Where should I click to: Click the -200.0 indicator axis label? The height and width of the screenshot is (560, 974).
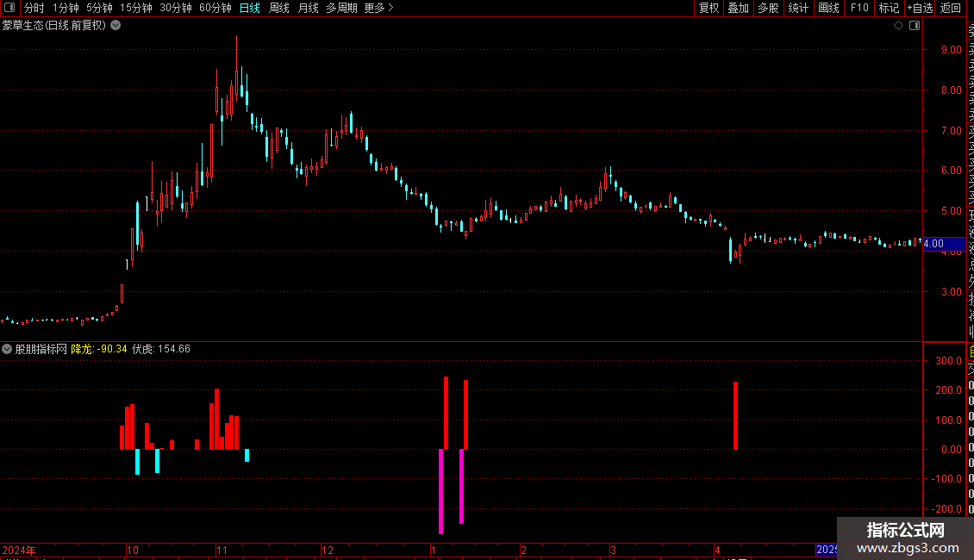946,508
